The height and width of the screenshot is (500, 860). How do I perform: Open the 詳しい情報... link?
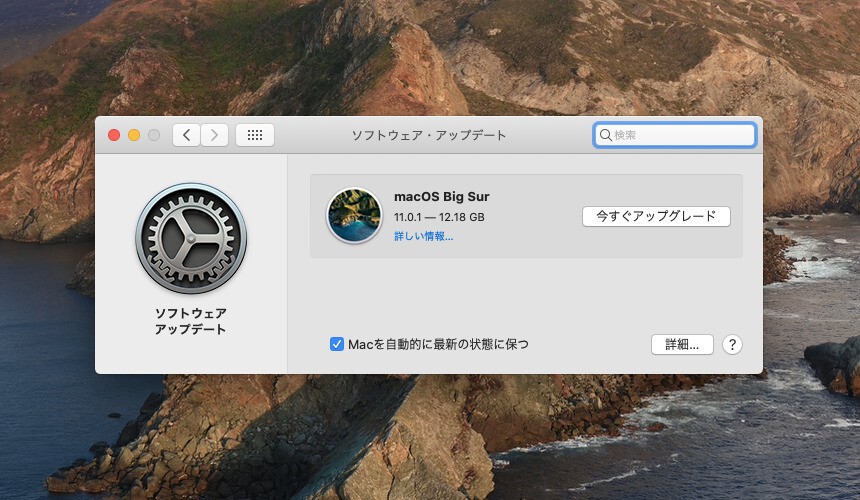[x=423, y=236]
